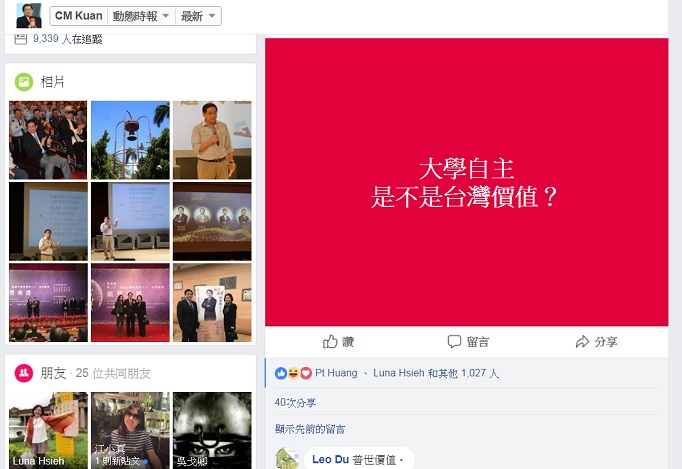Click the blue like reaction emoji
Viewport: 682px width, 469px height.
tap(281, 373)
